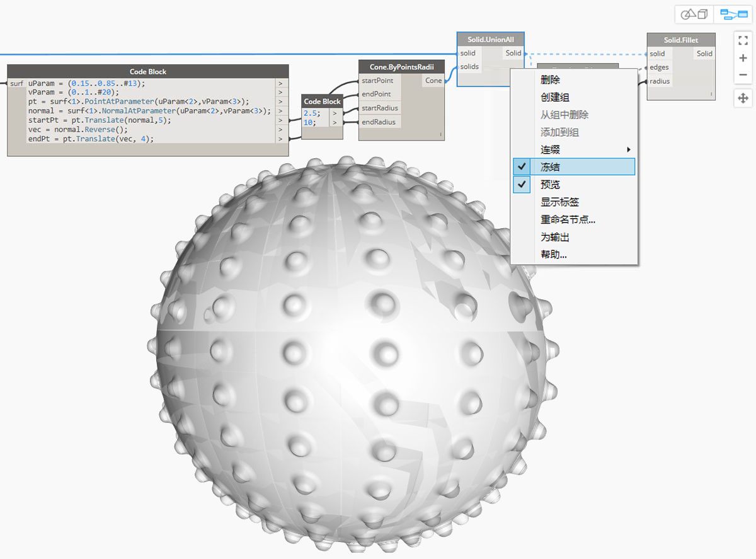Click lacing indicator on Solid.Fillet node

711,94
